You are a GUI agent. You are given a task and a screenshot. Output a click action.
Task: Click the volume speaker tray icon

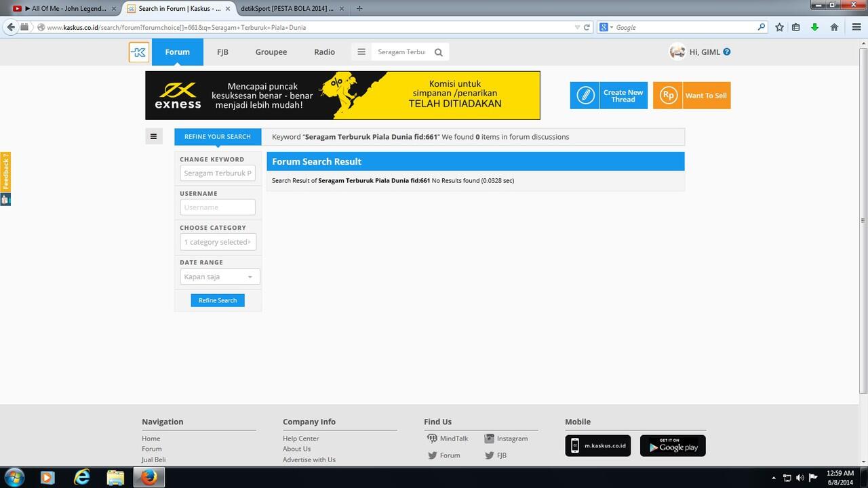[x=800, y=478]
